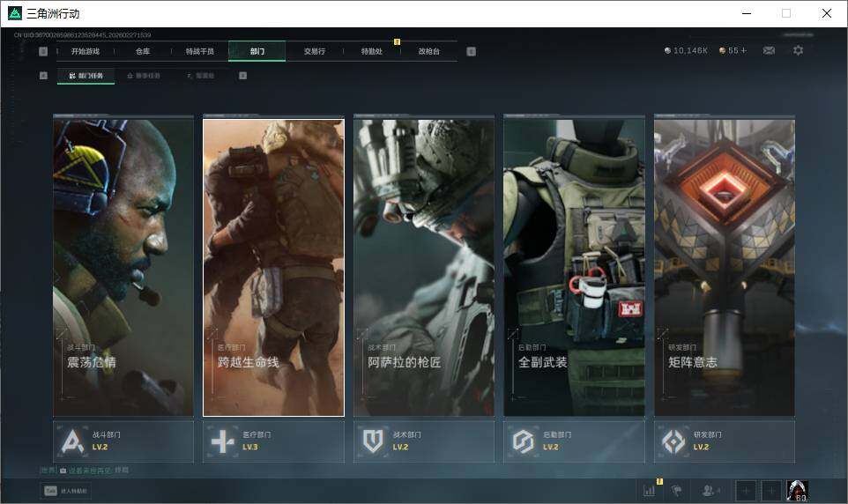Image resolution: width=848 pixels, height=504 pixels.
Task: Open the stats bar chart icon
Action: click(650, 491)
